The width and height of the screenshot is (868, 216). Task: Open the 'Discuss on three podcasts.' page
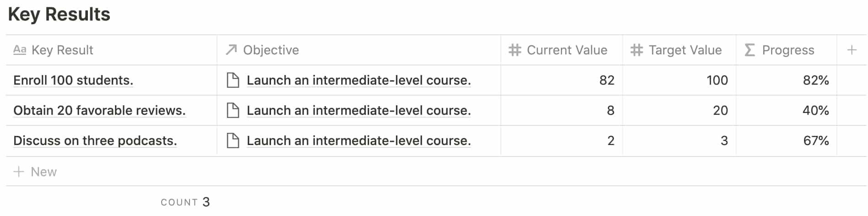(95, 140)
